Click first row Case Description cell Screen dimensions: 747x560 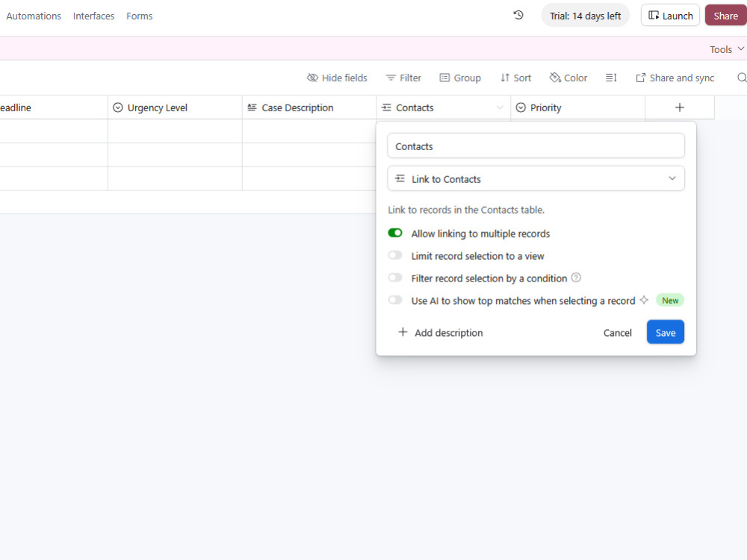click(309, 131)
